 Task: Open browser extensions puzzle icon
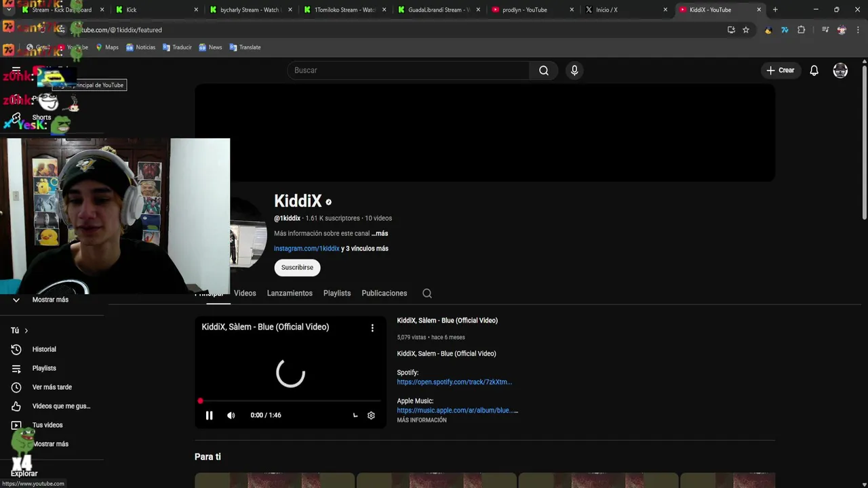click(801, 30)
